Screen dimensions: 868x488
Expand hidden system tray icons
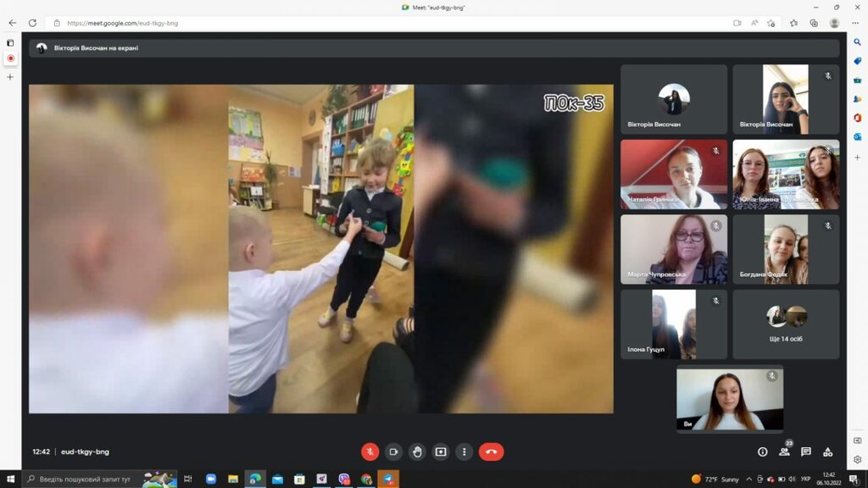749,480
